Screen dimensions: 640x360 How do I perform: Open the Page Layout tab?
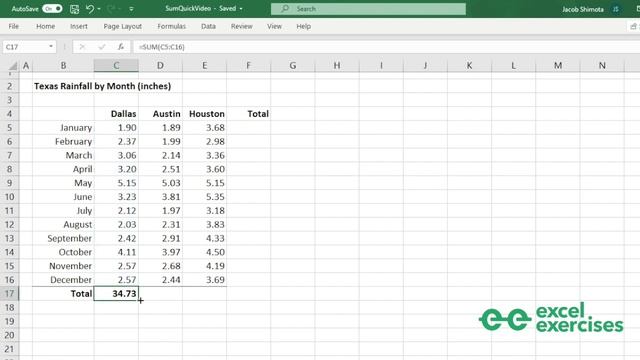pos(122,26)
